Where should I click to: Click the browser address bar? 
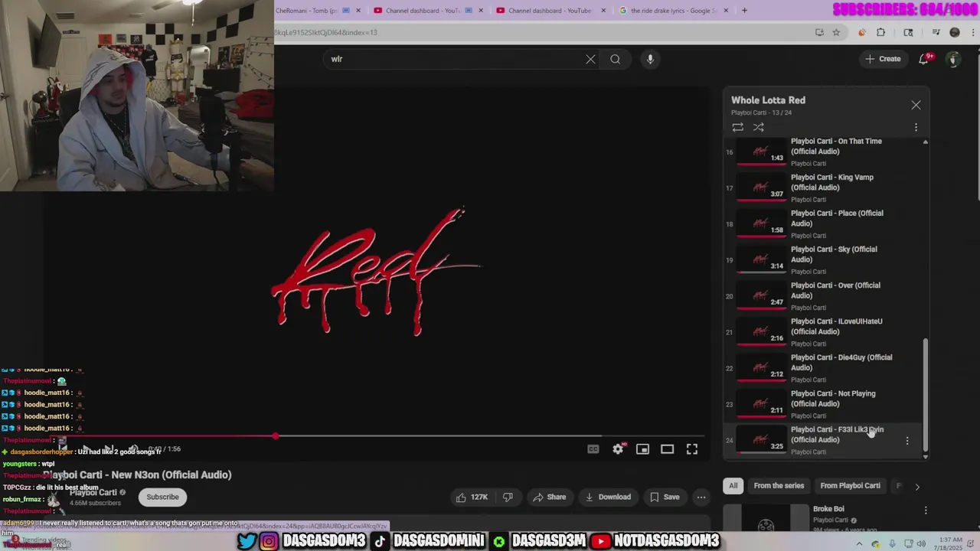click(x=559, y=32)
